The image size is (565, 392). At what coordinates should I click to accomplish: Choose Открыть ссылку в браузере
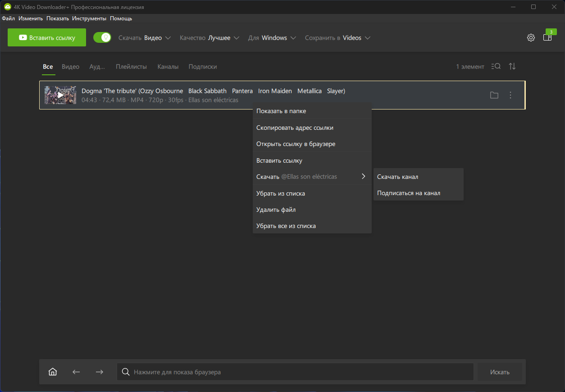(x=312, y=144)
